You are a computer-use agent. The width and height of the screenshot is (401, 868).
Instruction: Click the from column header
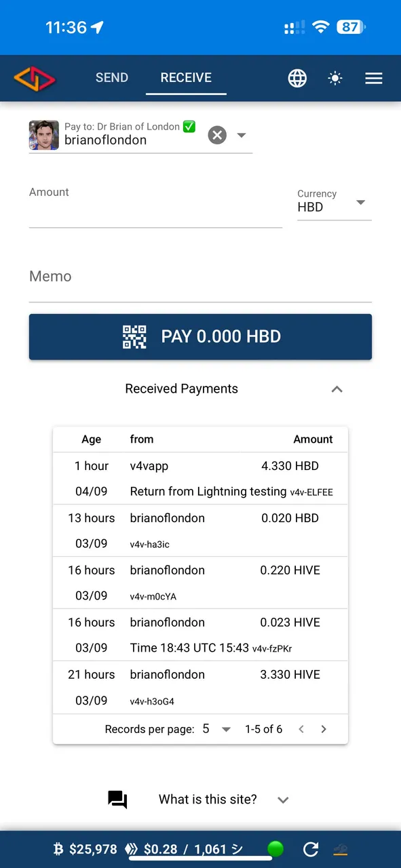coord(142,439)
